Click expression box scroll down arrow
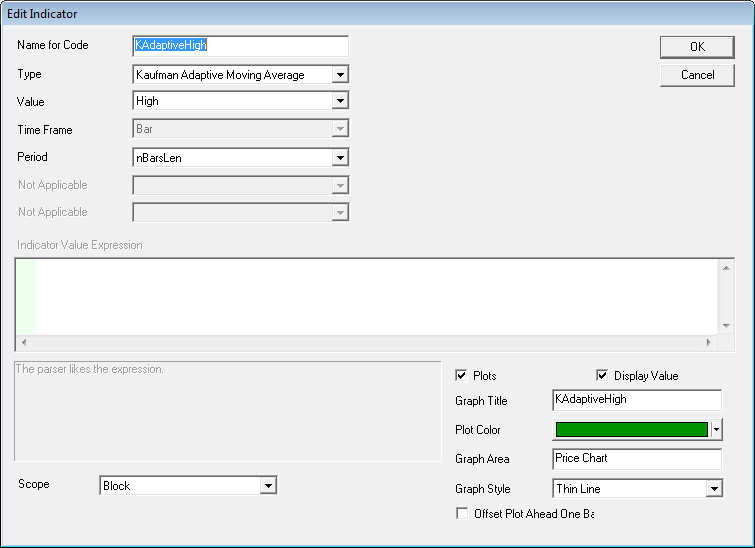The image size is (755, 548). click(x=726, y=326)
